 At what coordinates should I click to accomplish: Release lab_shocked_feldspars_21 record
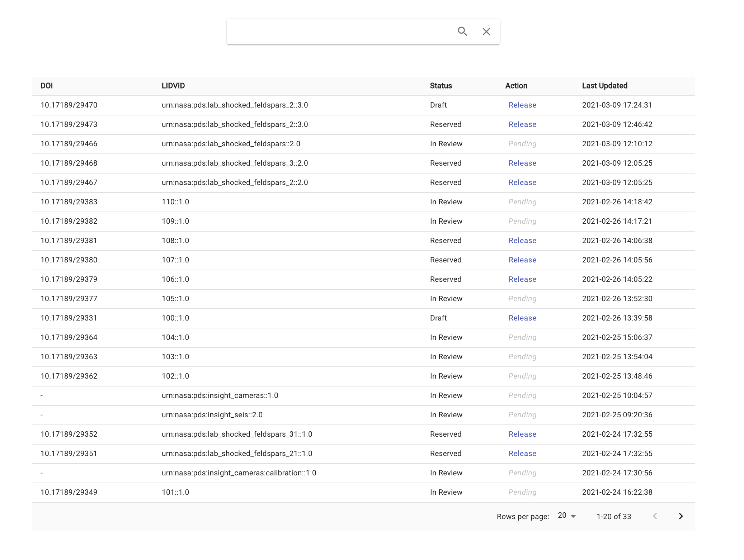click(x=522, y=454)
